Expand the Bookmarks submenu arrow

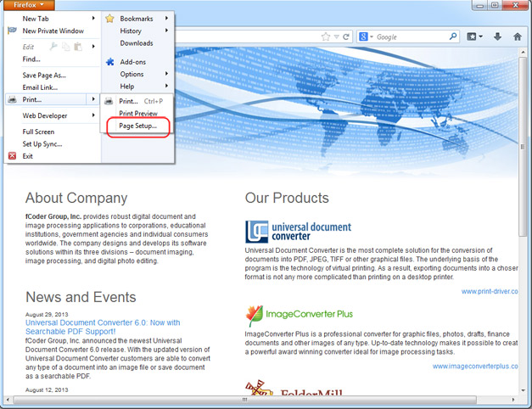[x=166, y=18]
